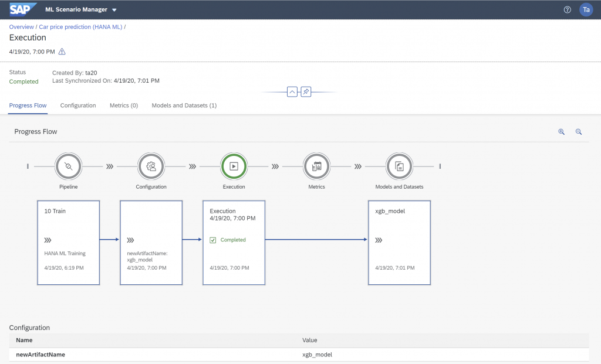Open the xgb_model card
601x364 pixels.
(x=399, y=243)
